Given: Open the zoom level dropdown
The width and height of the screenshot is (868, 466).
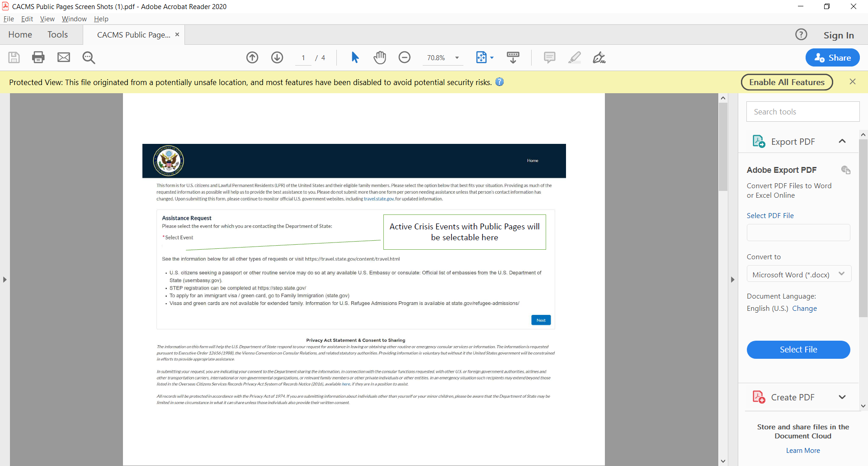Looking at the screenshot, I should click(457, 58).
